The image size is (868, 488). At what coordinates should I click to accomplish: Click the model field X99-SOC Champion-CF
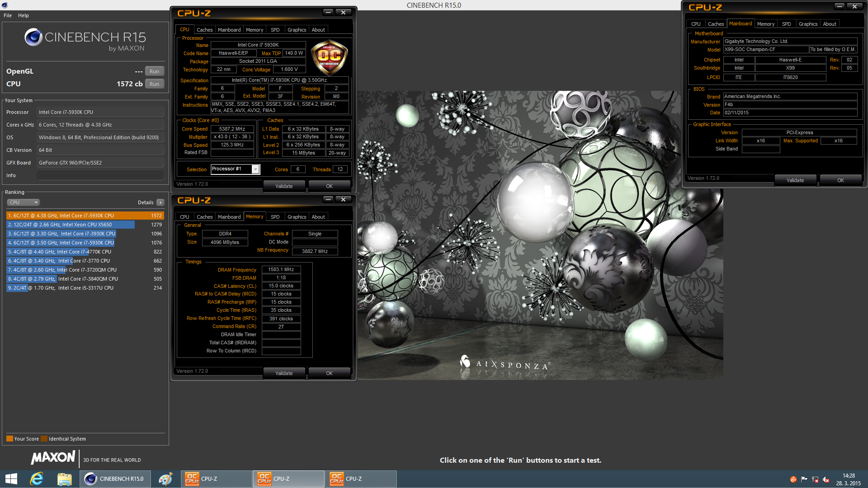point(765,50)
